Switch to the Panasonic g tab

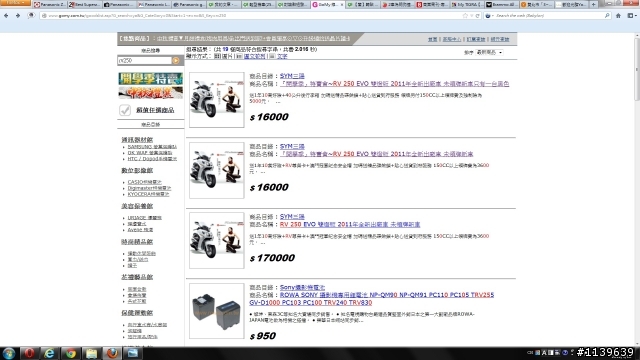(189, 4)
